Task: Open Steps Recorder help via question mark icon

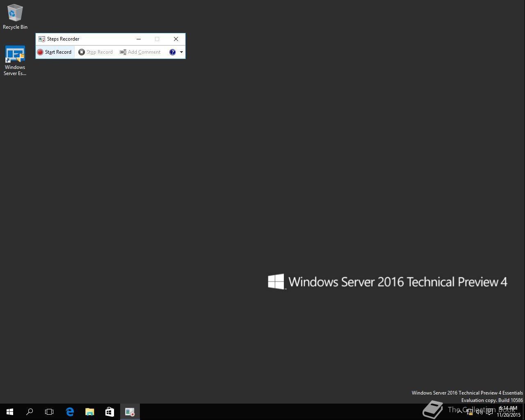Action: click(173, 52)
